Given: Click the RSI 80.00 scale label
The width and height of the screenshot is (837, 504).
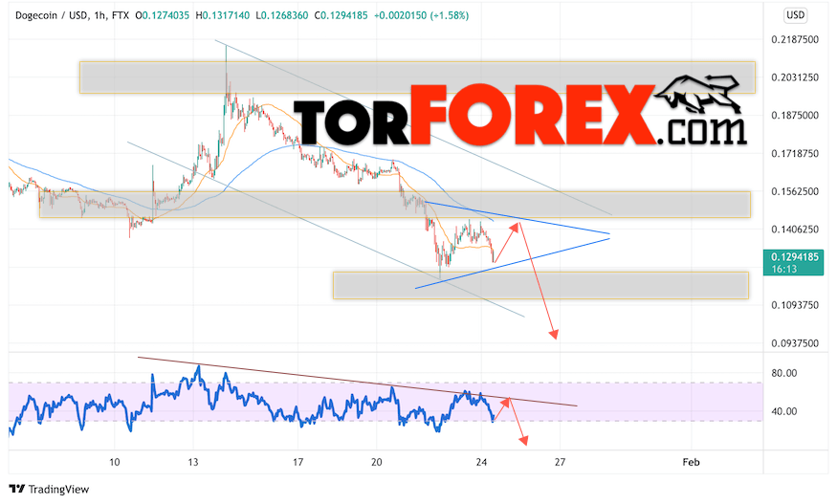Looking at the screenshot, I should [783, 373].
